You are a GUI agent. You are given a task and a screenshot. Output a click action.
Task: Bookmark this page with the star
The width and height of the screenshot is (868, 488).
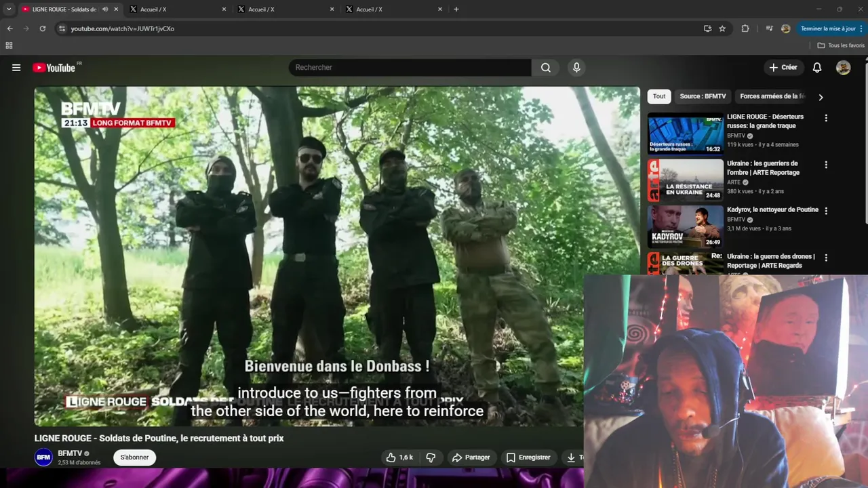(722, 28)
